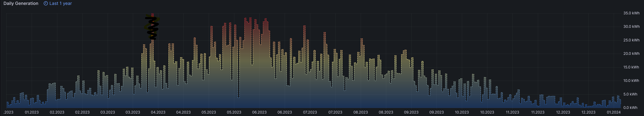The width and height of the screenshot is (644, 116).
Task: Click the first 09.2023 x-axis label
Action: coord(411,112)
